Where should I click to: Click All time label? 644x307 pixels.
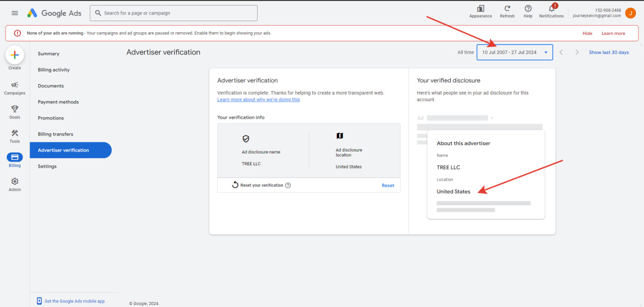point(465,52)
